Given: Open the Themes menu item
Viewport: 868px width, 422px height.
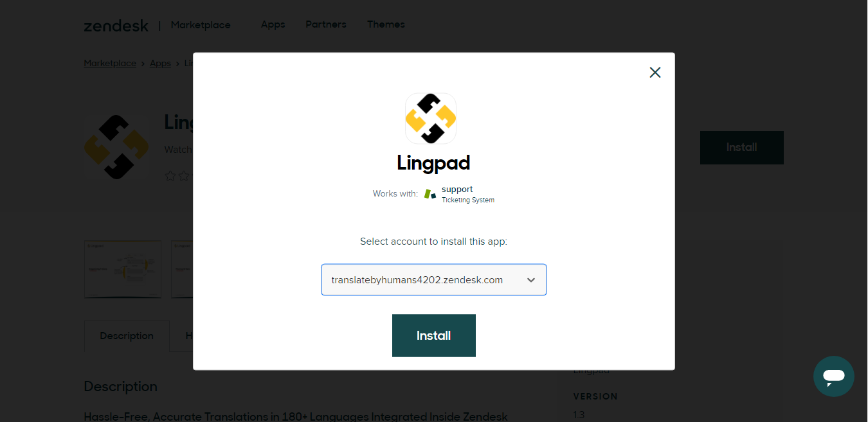Looking at the screenshot, I should point(386,24).
